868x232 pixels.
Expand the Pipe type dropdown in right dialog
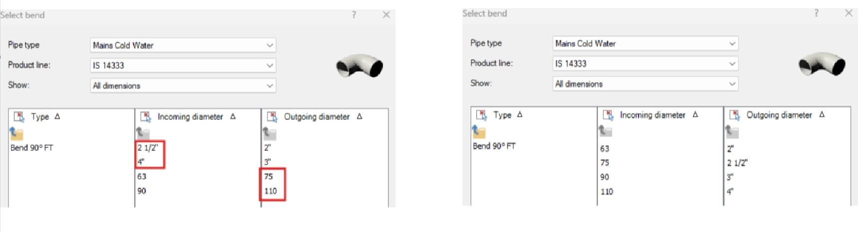click(x=646, y=44)
